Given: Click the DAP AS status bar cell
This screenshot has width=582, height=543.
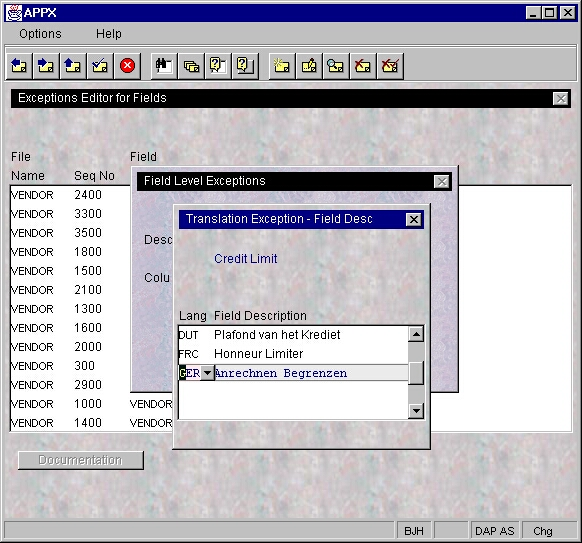Looking at the screenshot, I should [495, 531].
